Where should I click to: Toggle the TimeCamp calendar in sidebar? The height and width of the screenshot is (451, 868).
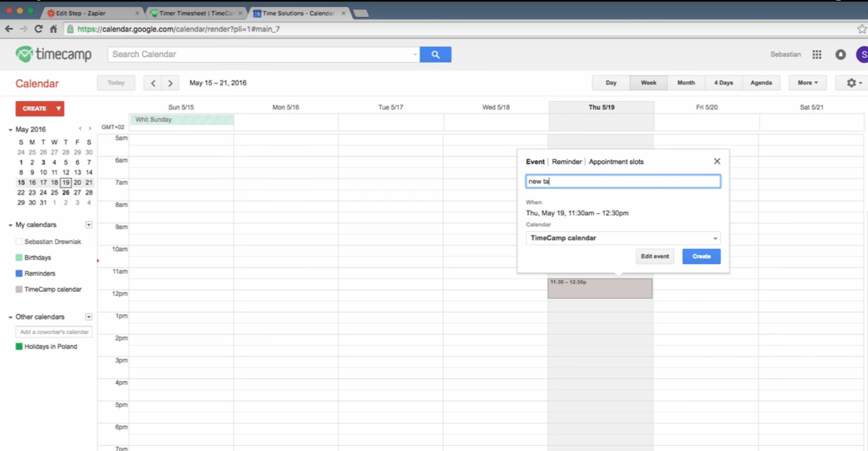coord(19,289)
